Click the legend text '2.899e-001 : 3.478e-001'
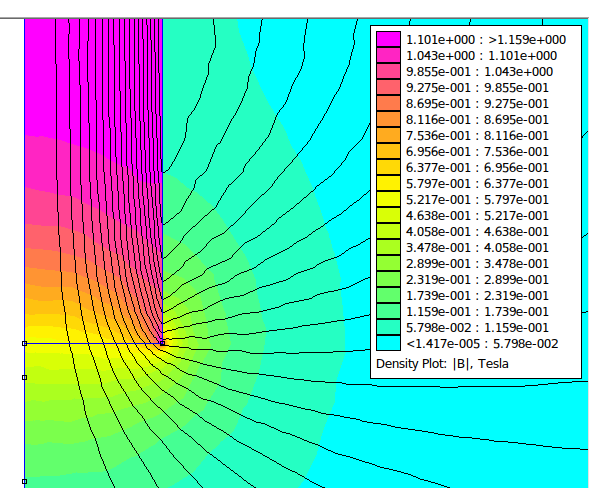 477,263
